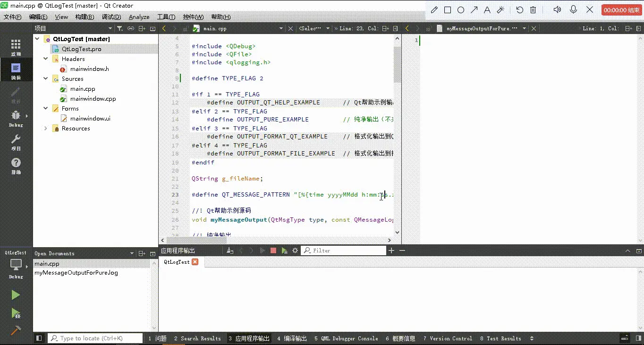The width and height of the screenshot is (644, 345).
Task: Open 8 Test Results pane
Action: coord(500,338)
